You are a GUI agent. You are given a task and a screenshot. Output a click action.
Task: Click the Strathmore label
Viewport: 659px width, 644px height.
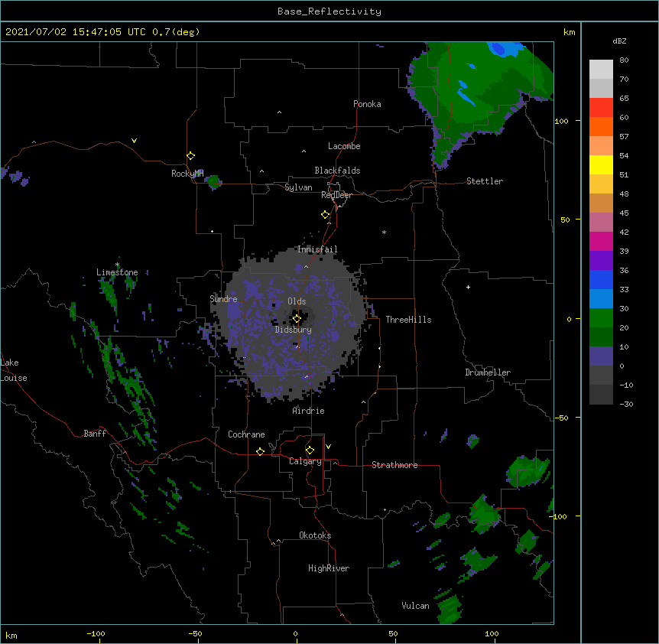click(394, 465)
